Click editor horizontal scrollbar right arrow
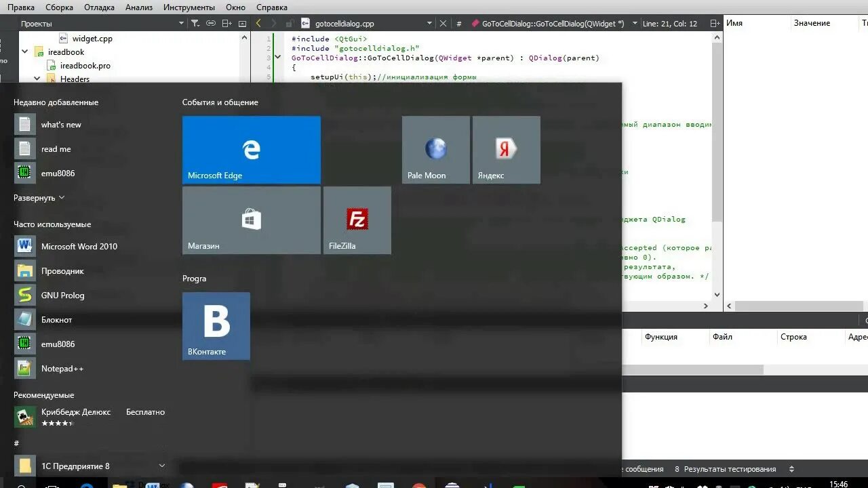This screenshot has width=868, height=488. click(705, 306)
